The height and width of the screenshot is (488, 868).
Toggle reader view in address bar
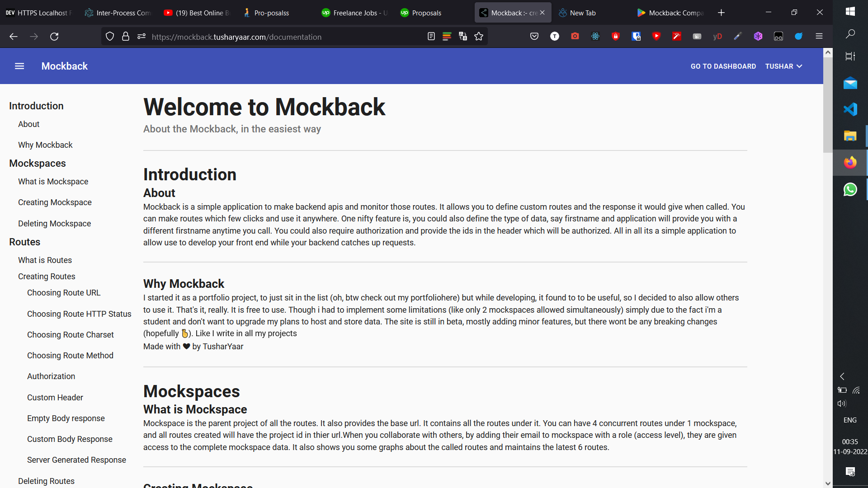point(431,37)
